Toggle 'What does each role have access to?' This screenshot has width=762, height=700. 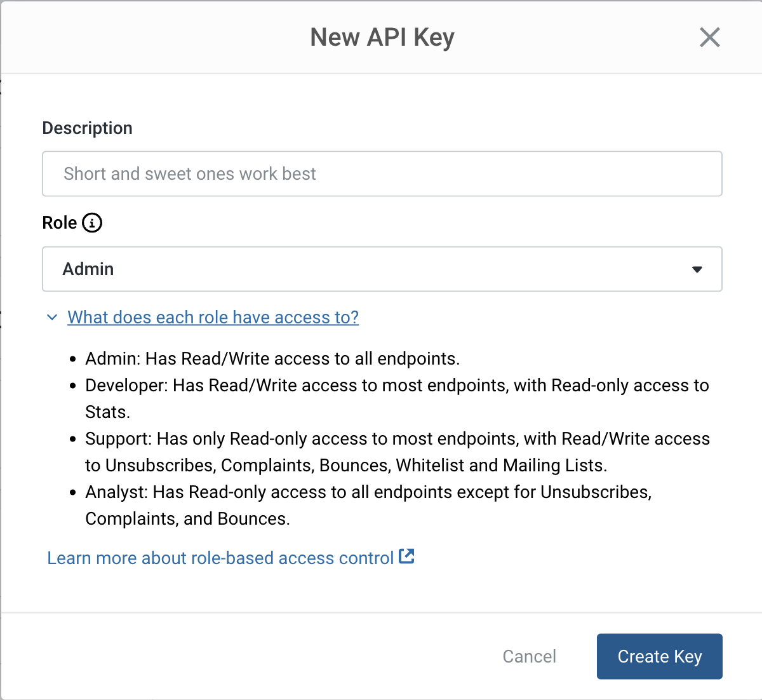point(213,317)
